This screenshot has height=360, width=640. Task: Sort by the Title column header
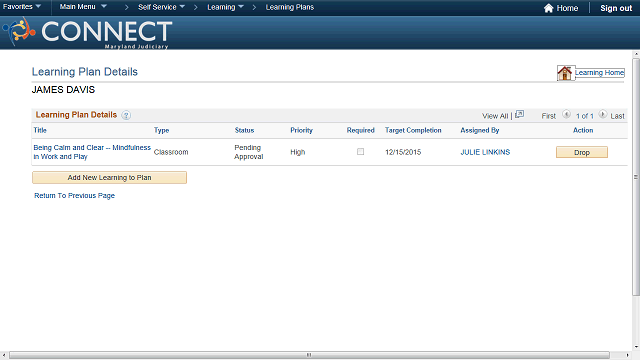(40, 130)
